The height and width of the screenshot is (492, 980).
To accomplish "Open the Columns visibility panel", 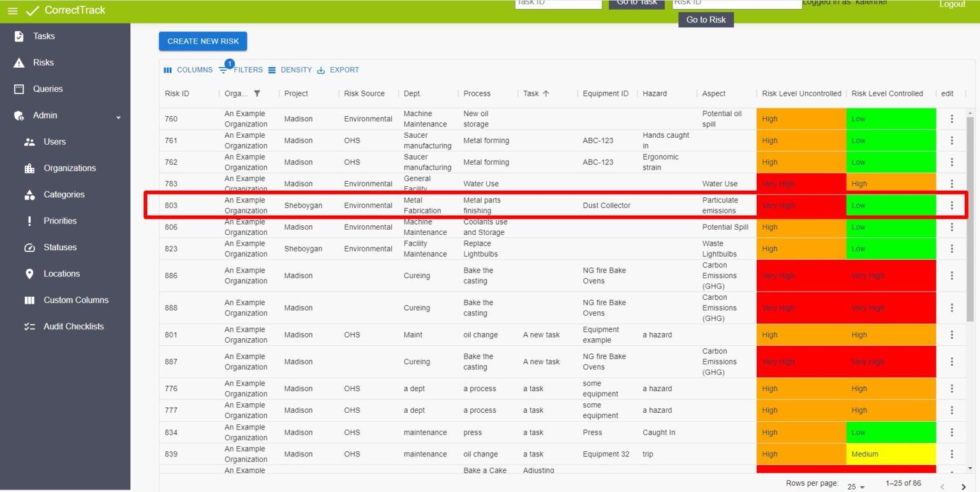I will point(188,70).
